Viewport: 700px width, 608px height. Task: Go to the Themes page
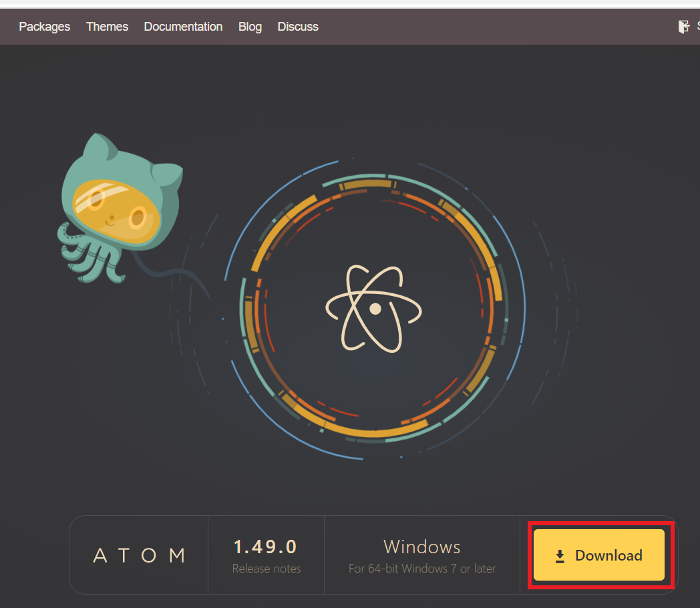107,27
